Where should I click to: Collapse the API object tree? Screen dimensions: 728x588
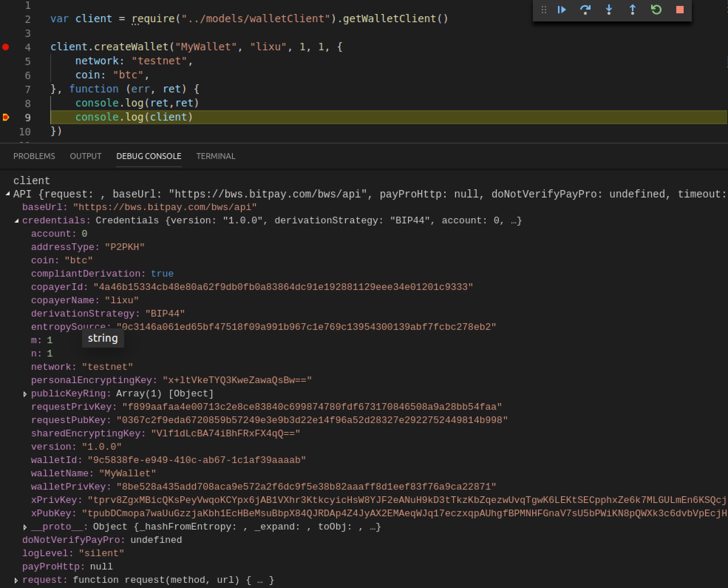point(8,194)
